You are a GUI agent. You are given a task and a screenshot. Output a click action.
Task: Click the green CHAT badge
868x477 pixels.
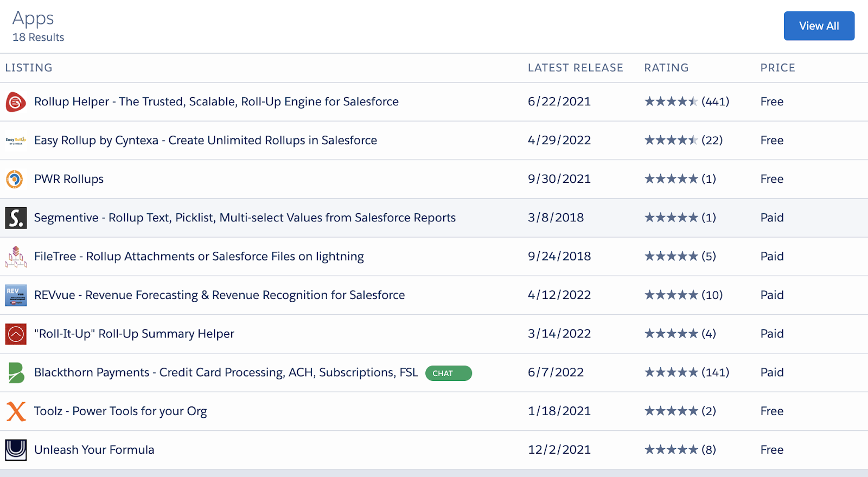pos(448,373)
